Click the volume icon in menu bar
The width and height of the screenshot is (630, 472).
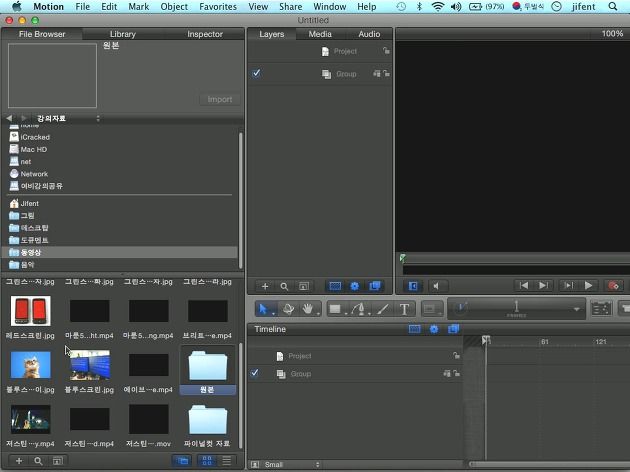[x=456, y=6]
